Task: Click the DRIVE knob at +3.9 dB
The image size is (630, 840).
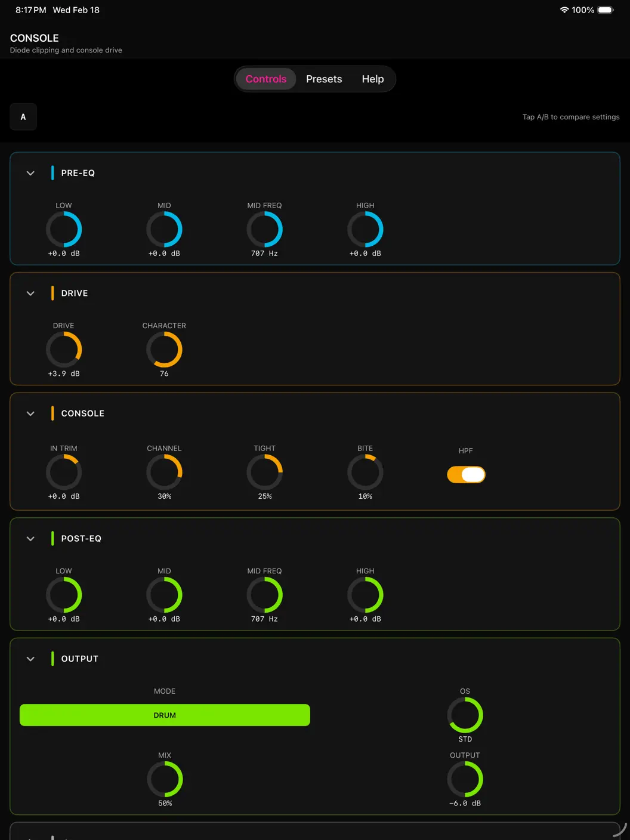Action: pos(64,350)
